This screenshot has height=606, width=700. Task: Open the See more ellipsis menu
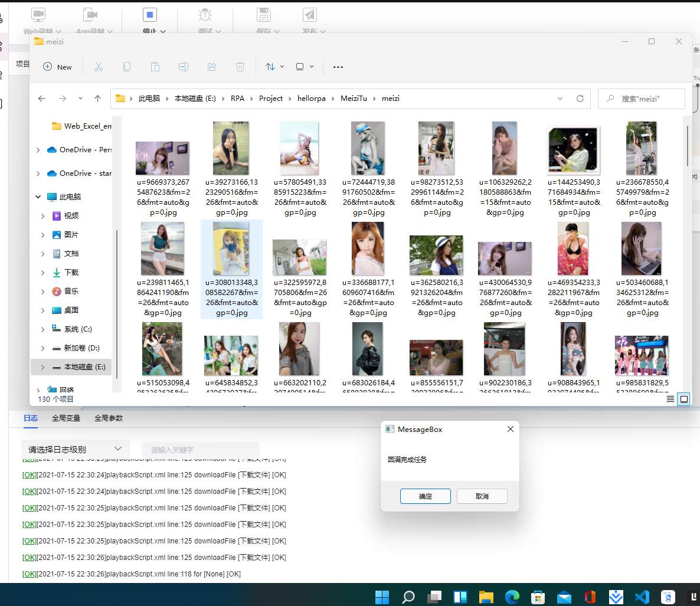(338, 67)
